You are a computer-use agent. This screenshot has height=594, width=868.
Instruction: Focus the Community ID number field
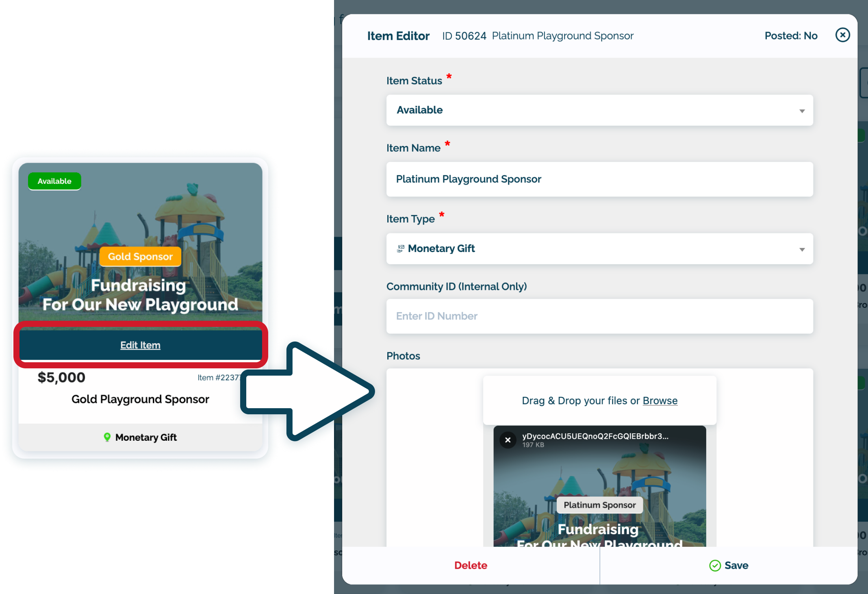click(x=599, y=316)
